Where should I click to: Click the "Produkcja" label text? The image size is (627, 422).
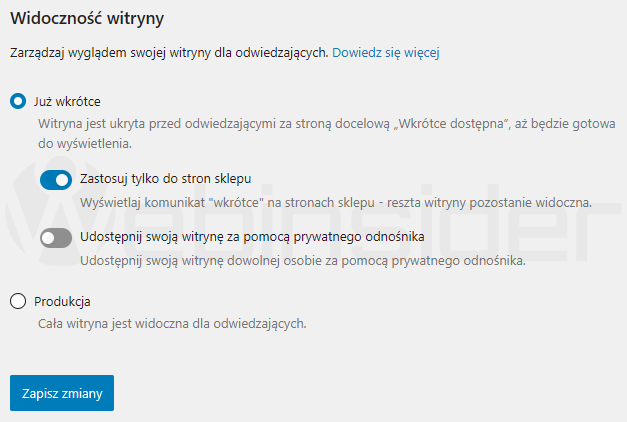pyautogui.click(x=63, y=301)
